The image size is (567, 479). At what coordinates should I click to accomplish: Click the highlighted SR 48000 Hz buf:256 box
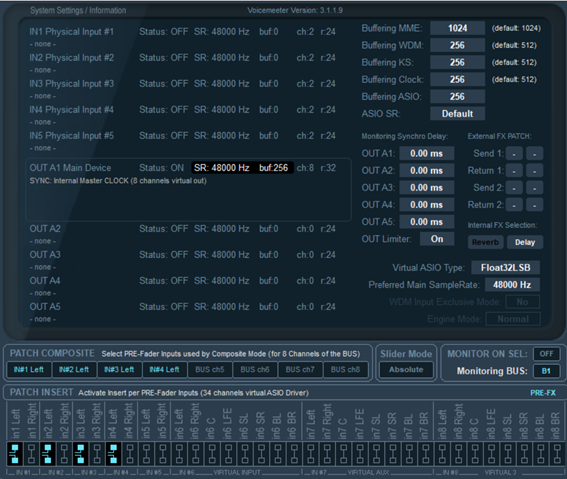pyautogui.click(x=242, y=168)
